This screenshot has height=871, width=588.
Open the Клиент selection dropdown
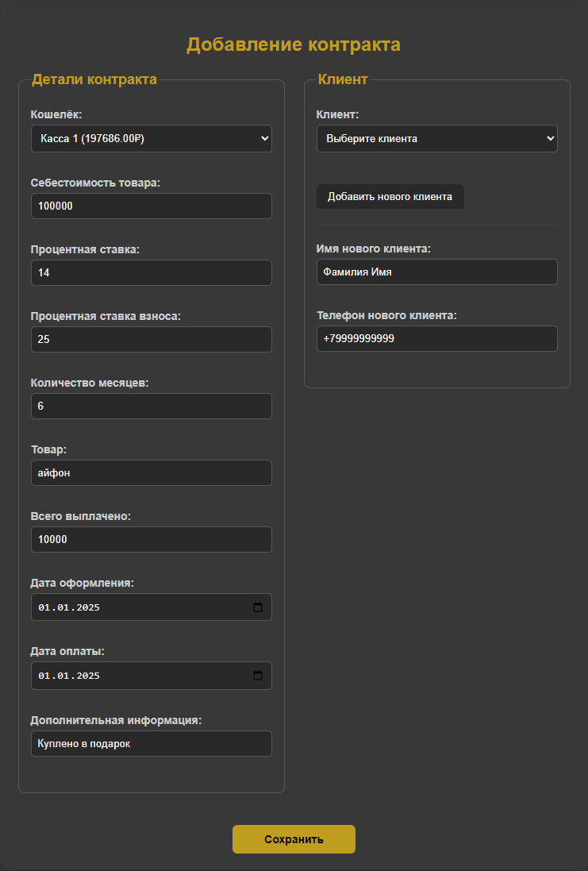(436, 139)
